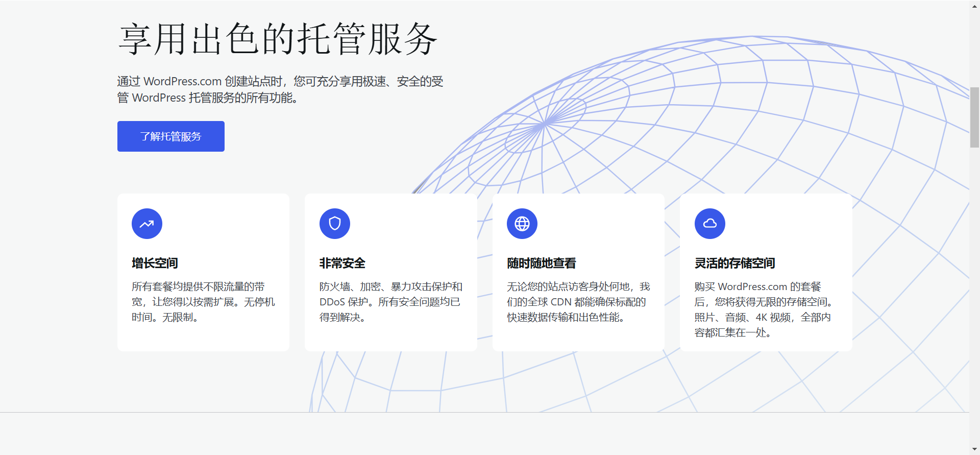Click the globe icon above 随时随地查看
Image resolution: width=980 pixels, height=455 pixels.
point(522,224)
